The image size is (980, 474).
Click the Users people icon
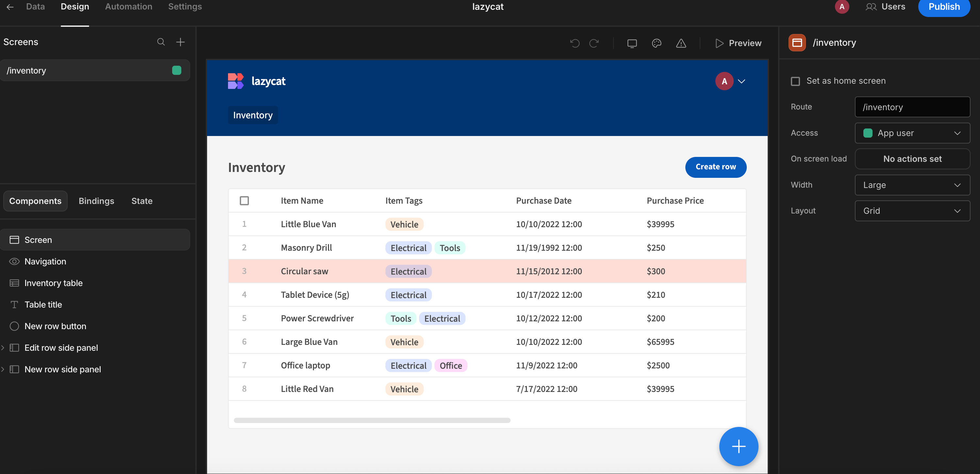coord(871,7)
